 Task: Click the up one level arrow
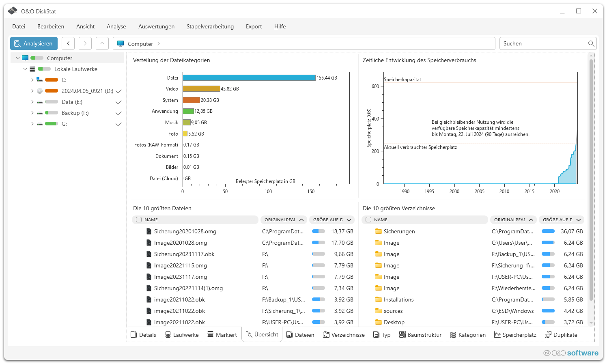click(102, 43)
